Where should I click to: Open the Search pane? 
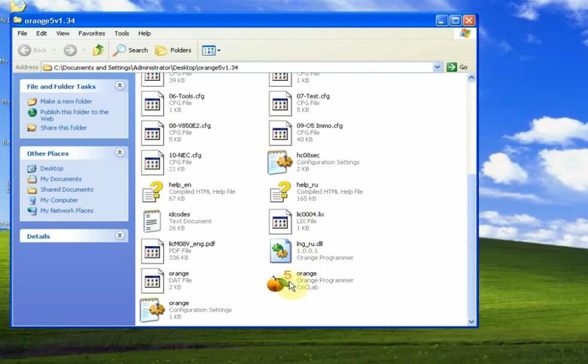point(131,50)
